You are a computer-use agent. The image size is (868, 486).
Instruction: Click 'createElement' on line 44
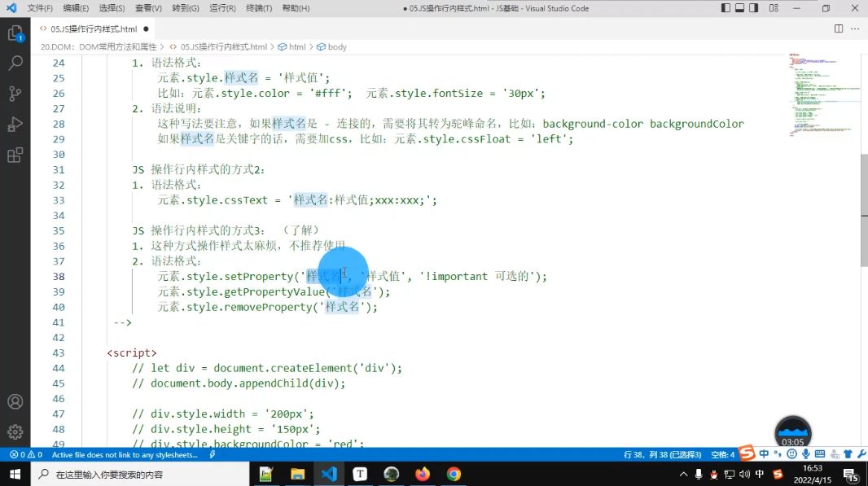[x=314, y=368]
